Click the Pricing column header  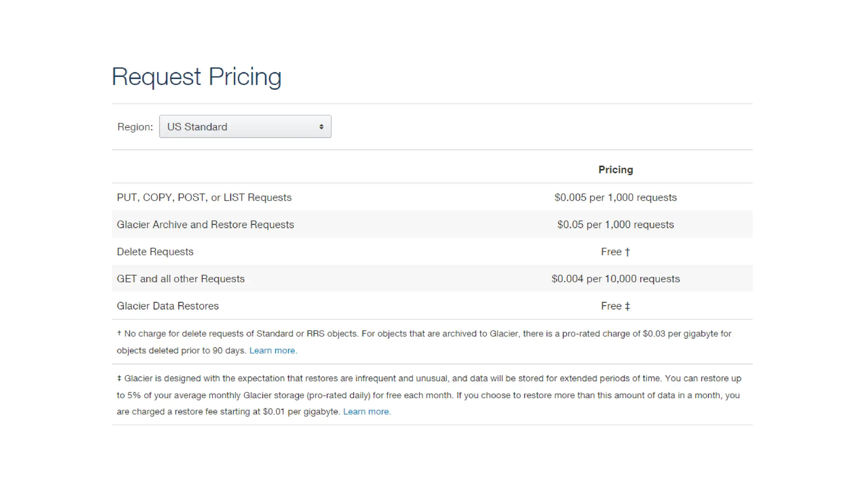click(615, 170)
